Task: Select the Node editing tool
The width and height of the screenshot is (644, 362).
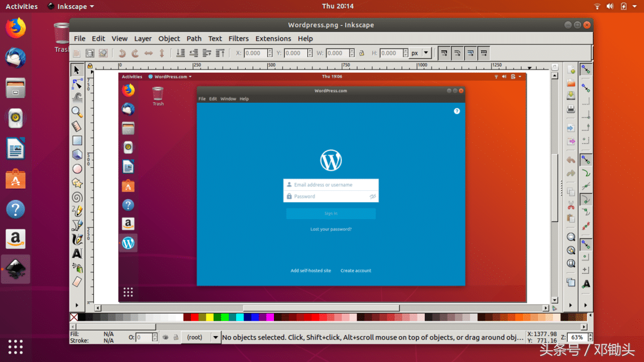Action: click(77, 84)
